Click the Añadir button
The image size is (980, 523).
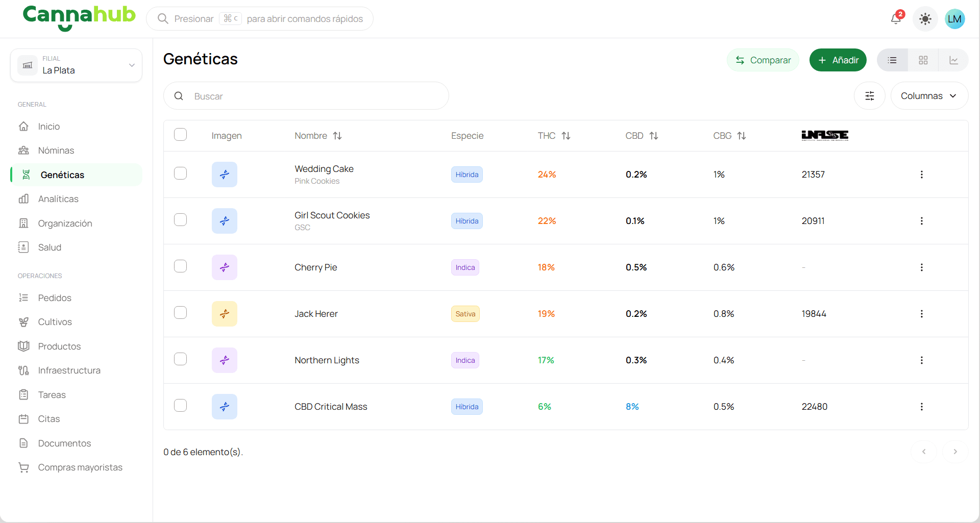click(x=838, y=60)
